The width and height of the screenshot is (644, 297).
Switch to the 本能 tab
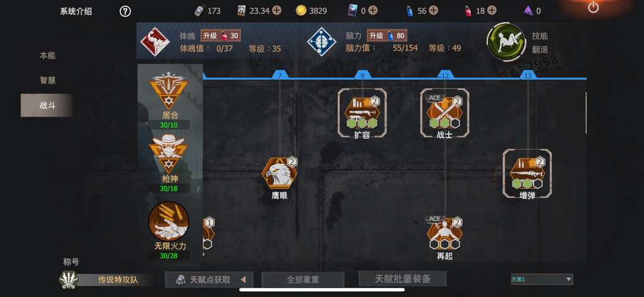[x=47, y=55]
